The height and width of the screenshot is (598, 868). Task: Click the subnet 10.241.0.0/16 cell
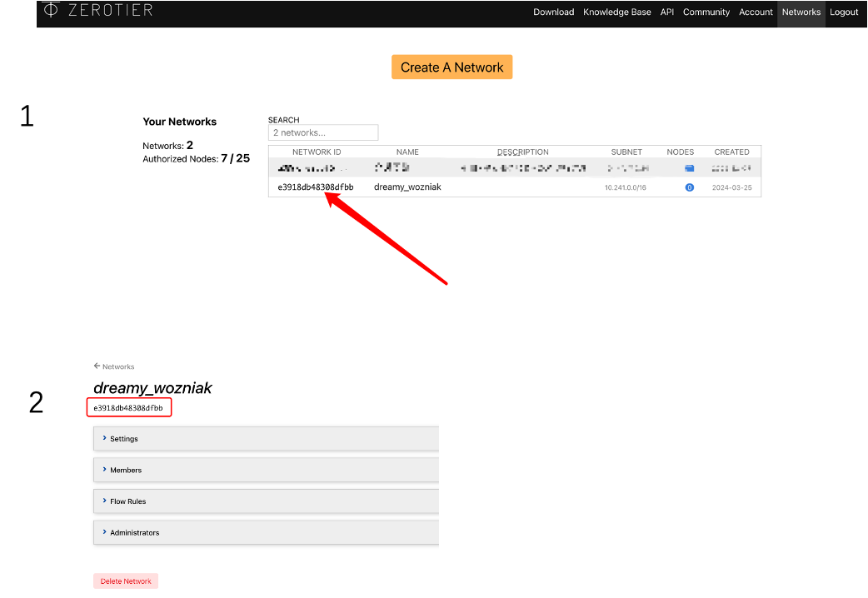click(x=625, y=187)
